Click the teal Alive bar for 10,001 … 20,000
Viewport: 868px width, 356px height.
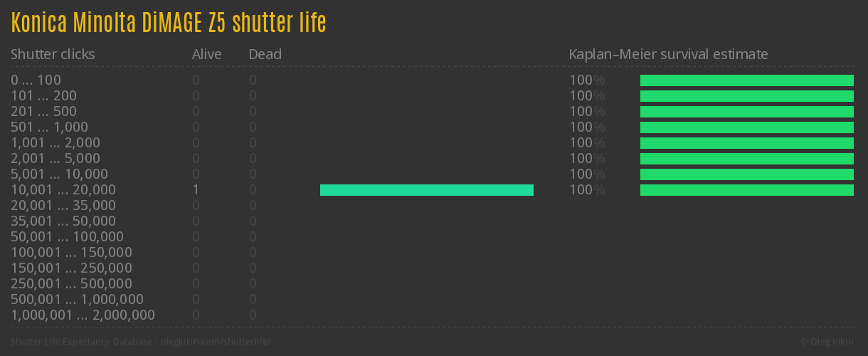(x=427, y=190)
